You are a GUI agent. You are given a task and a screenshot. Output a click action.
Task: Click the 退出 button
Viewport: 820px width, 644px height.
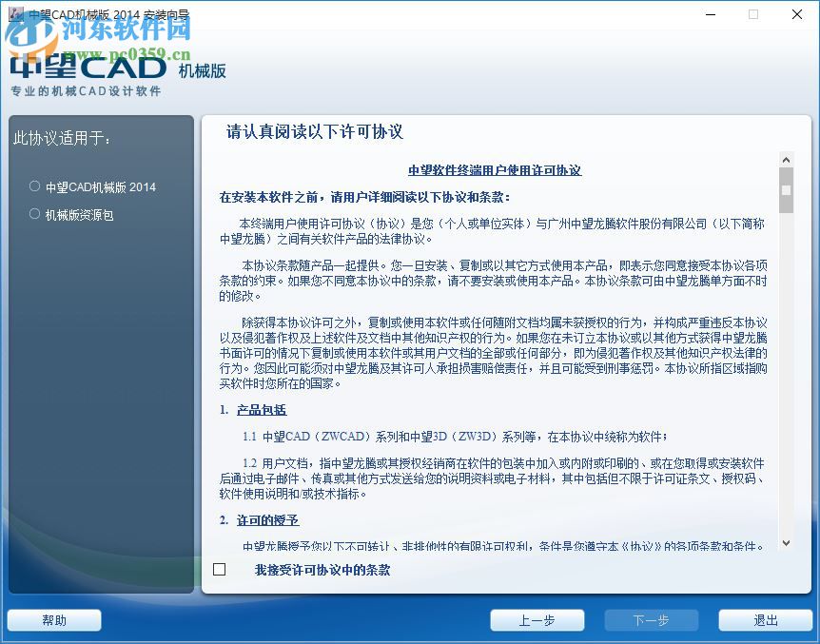click(x=765, y=619)
